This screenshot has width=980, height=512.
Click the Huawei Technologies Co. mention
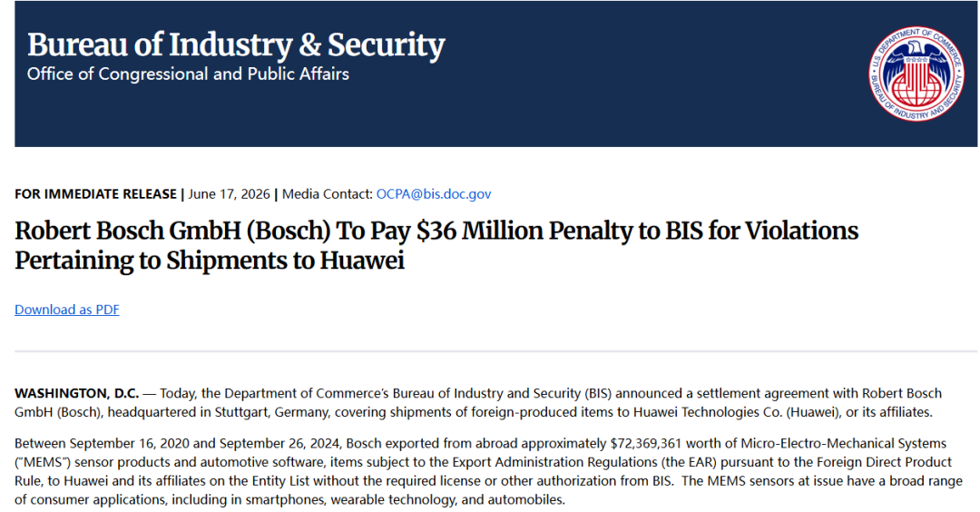tap(708, 412)
